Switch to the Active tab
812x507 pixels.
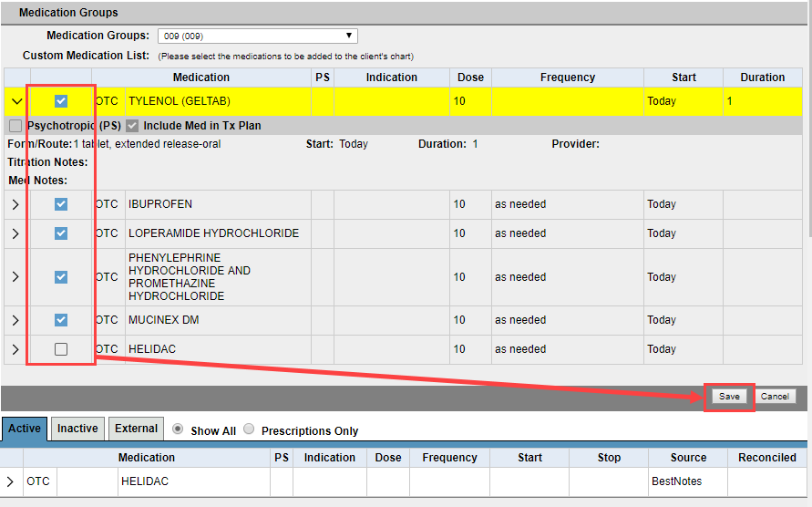tap(25, 429)
